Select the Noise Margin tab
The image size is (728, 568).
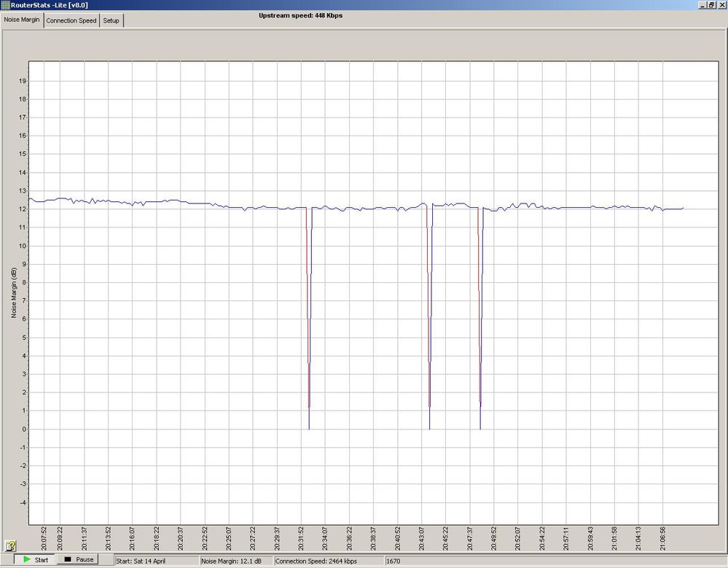tap(22, 20)
